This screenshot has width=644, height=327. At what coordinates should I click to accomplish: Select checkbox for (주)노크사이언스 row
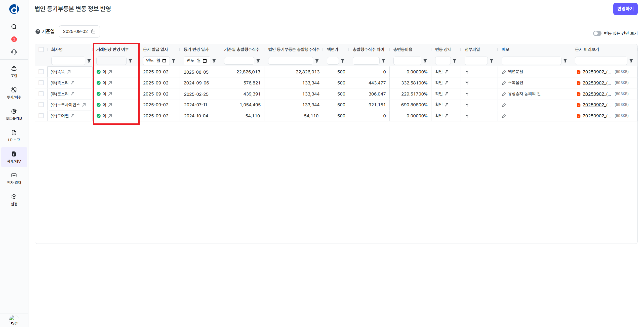[x=41, y=105]
